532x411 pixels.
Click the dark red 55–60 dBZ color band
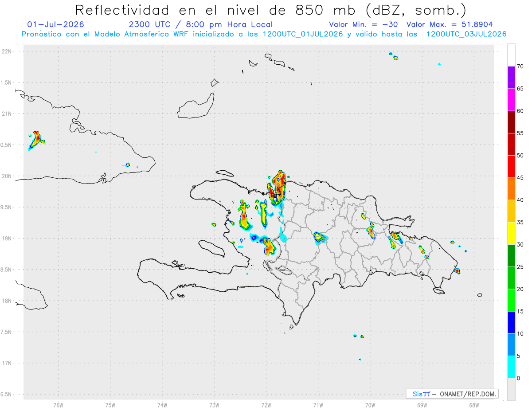[511, 122]
